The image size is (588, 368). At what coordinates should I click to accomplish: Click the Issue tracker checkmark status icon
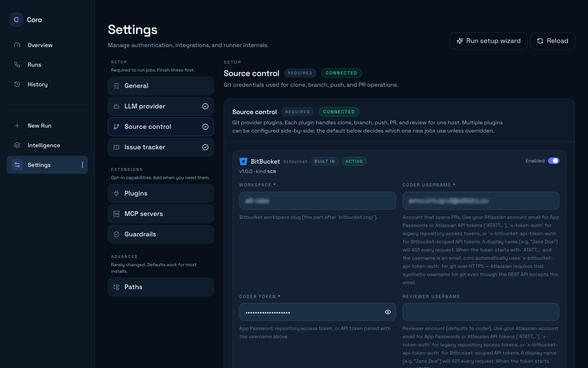click(x=205, y=147)
